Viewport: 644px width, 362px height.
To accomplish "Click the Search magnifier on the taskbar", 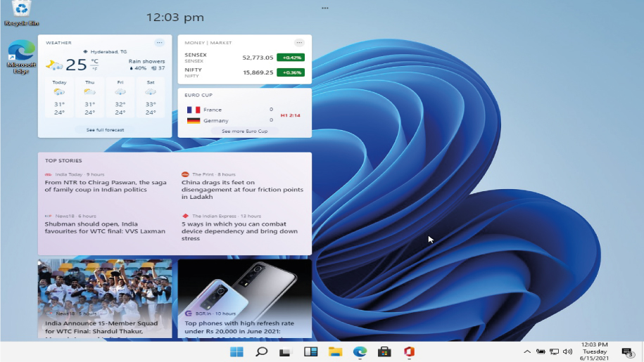I will 261,351.
